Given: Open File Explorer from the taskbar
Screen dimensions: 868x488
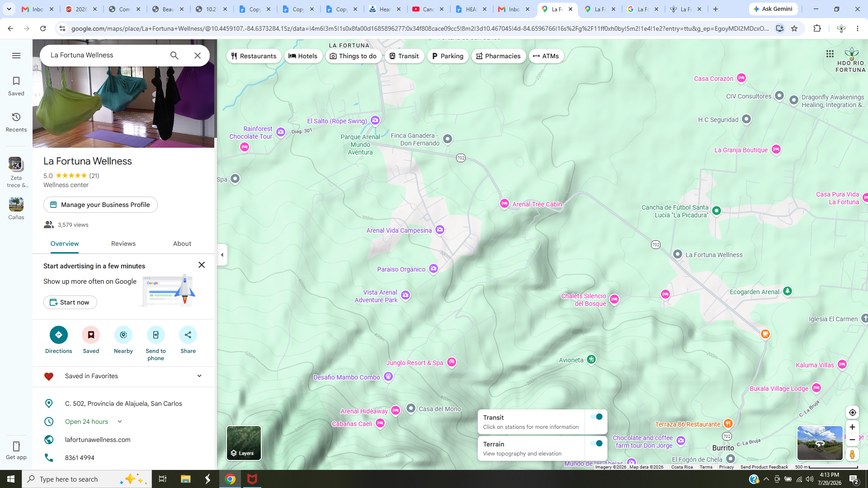Looking at the screenshot, I should 186,479.
